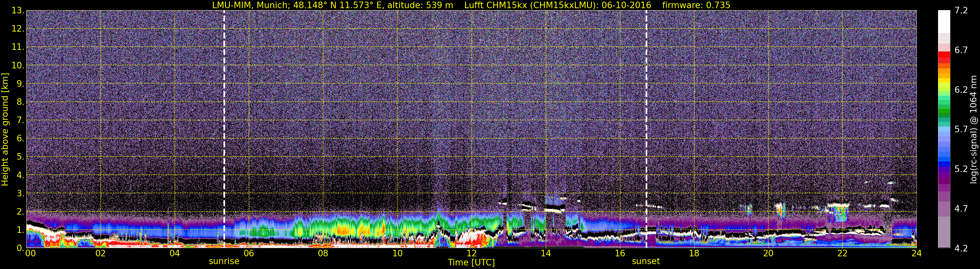Screen dimensions: 980x269
Task: Click the colorbar tick value 5.2
Action: click(961, 169)
